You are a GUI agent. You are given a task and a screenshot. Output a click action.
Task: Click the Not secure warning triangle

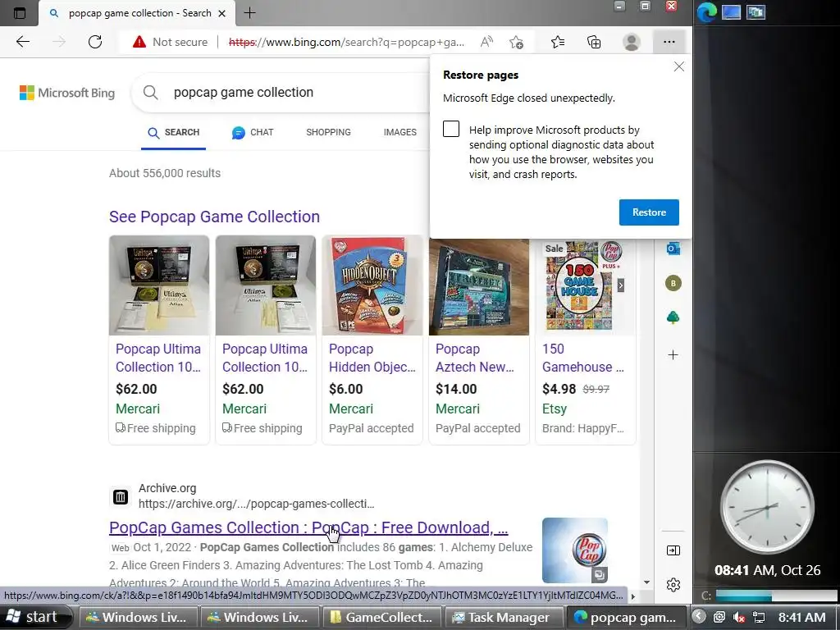click(x=139, y=42)
